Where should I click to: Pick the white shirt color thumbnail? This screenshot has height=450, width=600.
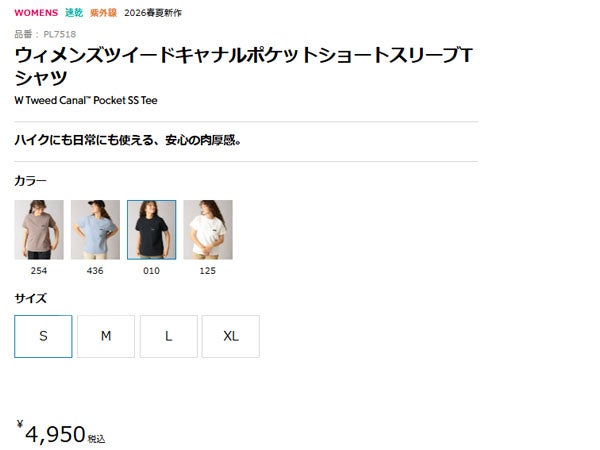coord(208,230)
